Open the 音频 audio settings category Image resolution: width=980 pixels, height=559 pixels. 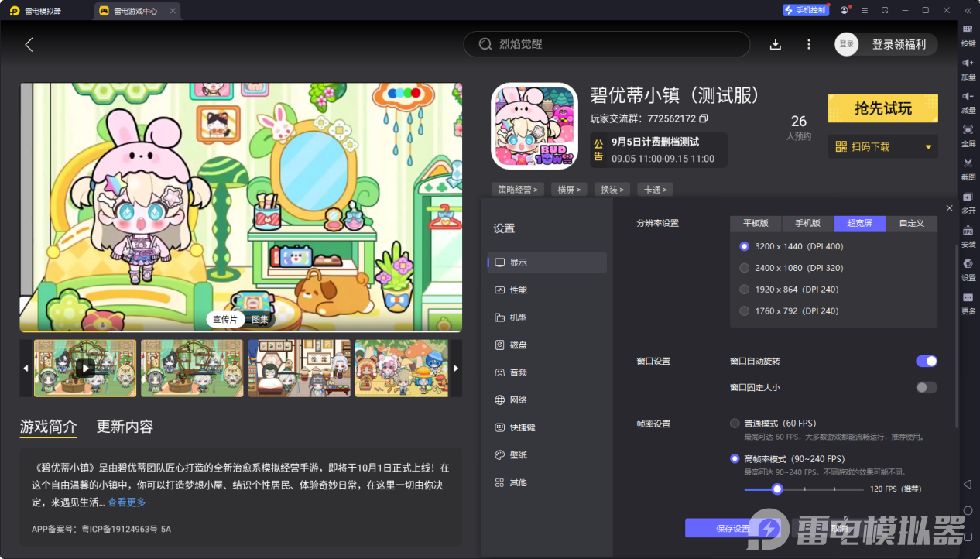pyautogui.click(x=512, y=372)
